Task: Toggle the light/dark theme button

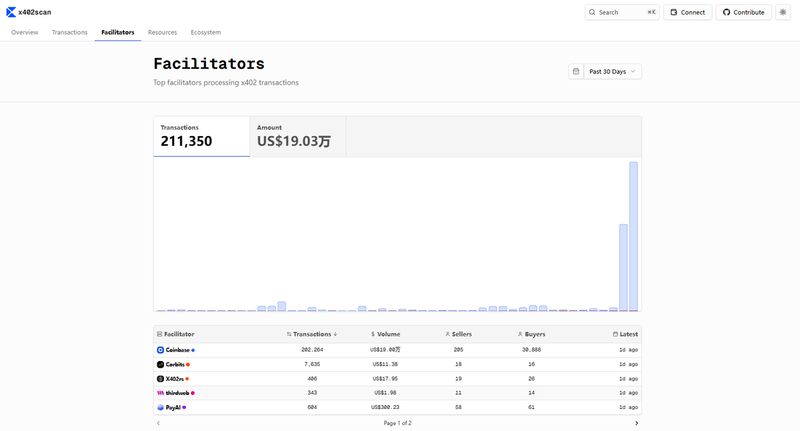Action: click(783, 12)
